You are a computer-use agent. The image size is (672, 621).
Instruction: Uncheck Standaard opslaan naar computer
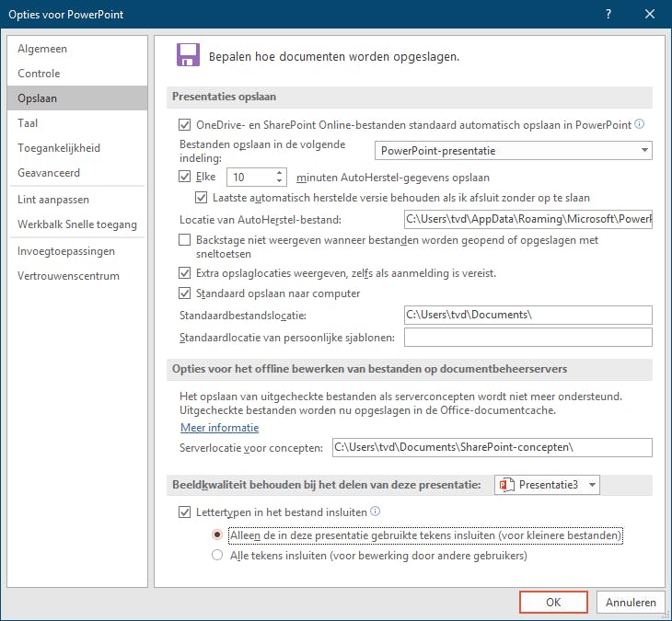pos(184,293)
